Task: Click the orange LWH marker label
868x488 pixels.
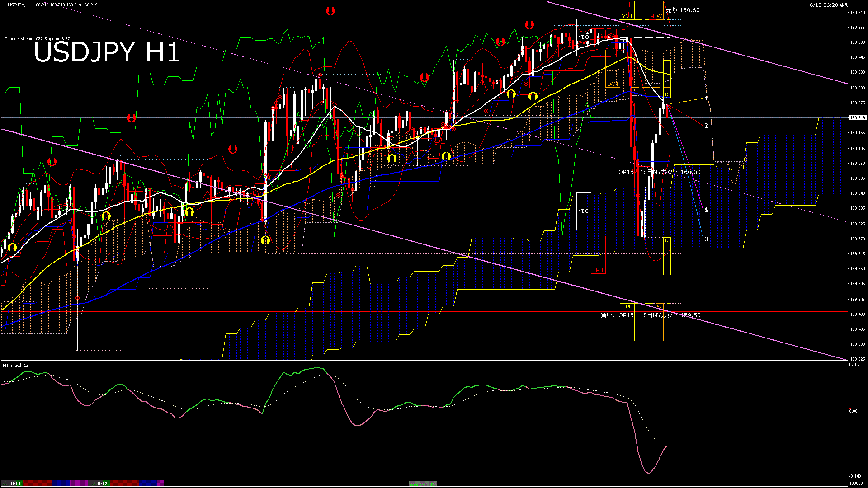Action: click(613, 84)
